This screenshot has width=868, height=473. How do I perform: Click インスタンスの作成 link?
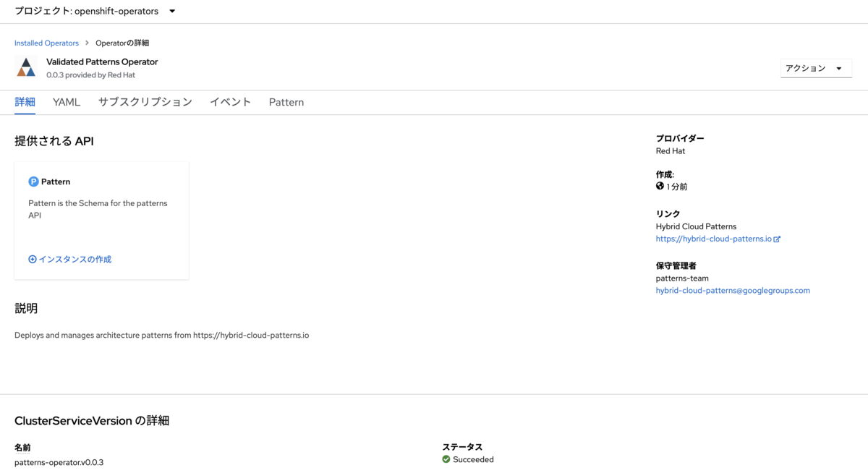[x=70, y=259]
